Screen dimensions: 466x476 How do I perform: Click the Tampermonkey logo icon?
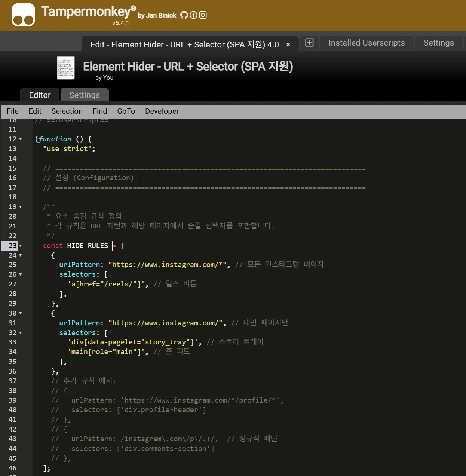[23, 15]
